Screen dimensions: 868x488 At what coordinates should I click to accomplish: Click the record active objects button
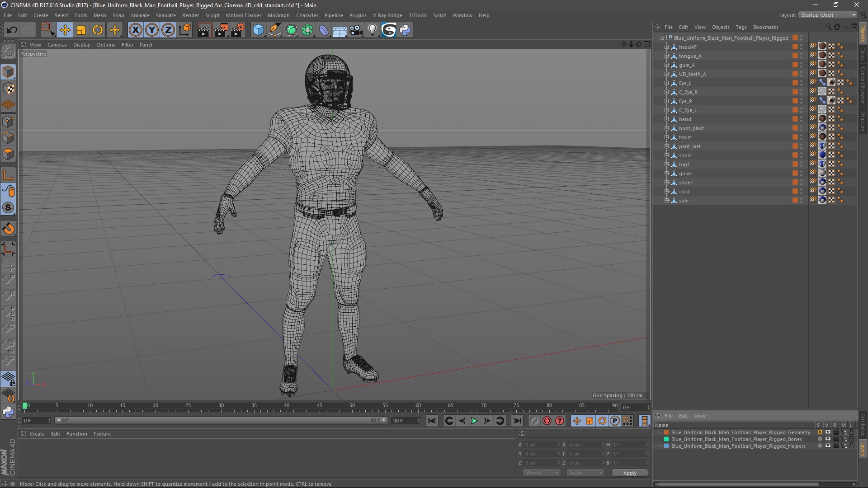(534, 421)
